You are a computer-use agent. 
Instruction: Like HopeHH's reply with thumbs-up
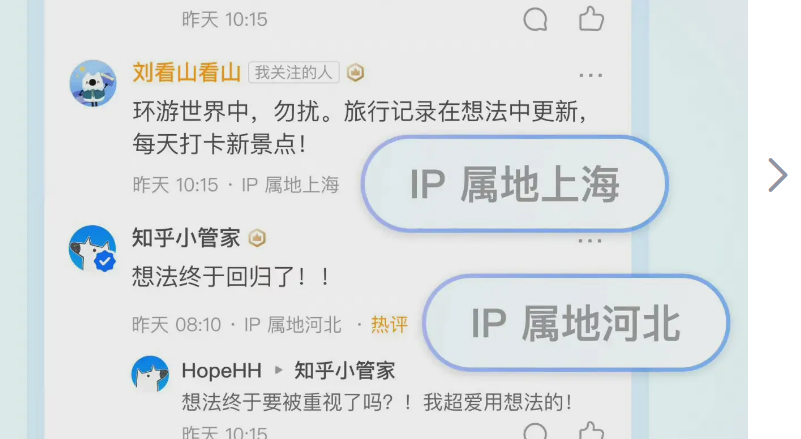[592, 431]
